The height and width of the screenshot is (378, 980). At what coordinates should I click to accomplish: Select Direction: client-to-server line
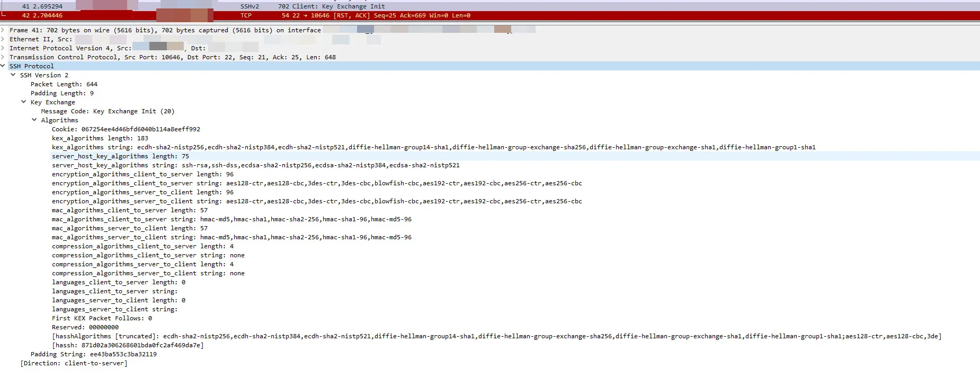coord(74,363)
